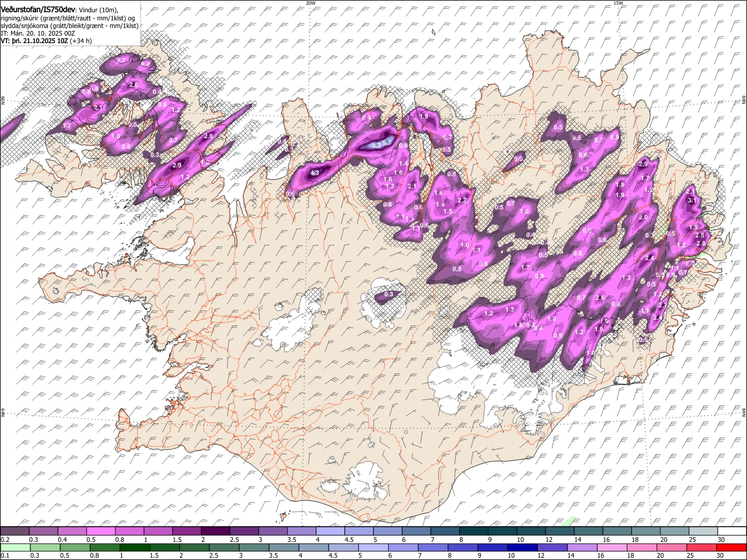
Task: Select the dark teal 8 legend swatch
Action: (473, 531)
